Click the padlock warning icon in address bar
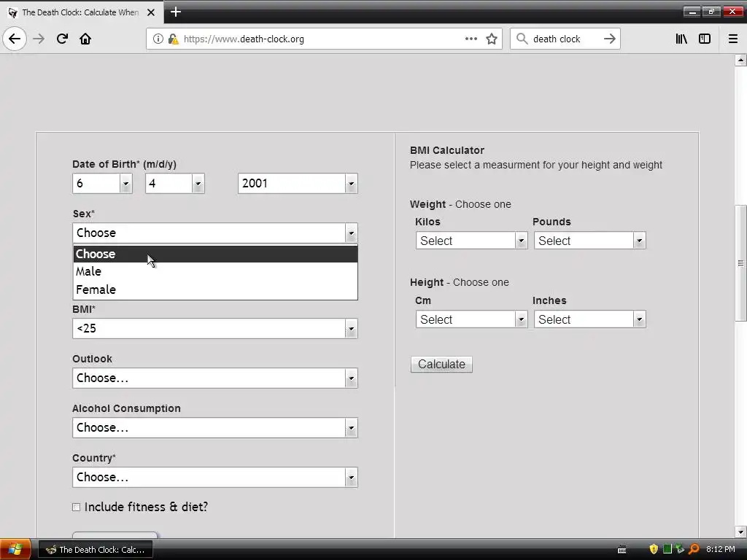747x560 pixels. pyautogui.click(x=173, y=39)
